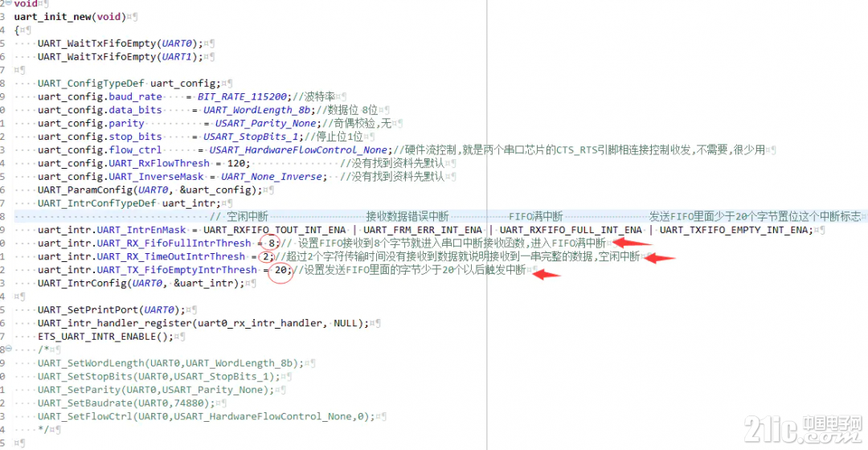The height and width of the screenshot is (450, 868).
Task: Click the ETS_UART_INTR_ENABLE macro call
Action: point(97,335)
